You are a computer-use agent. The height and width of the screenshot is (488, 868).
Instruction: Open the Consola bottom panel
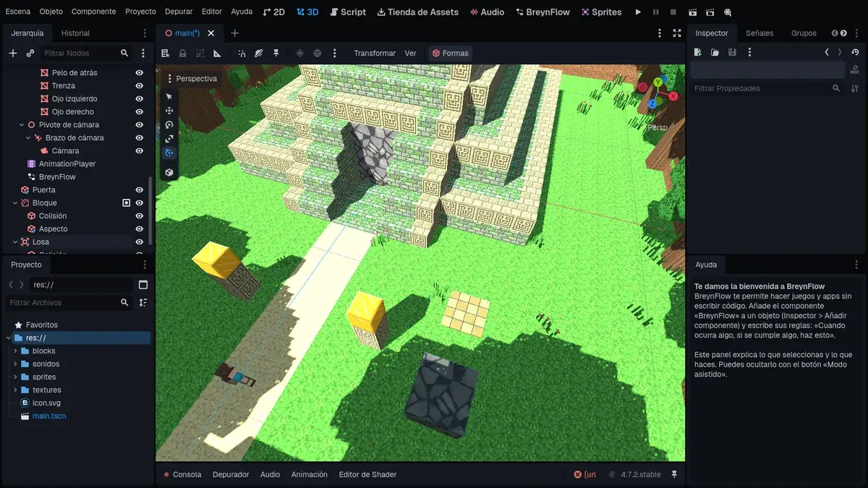tap(182, 474)
